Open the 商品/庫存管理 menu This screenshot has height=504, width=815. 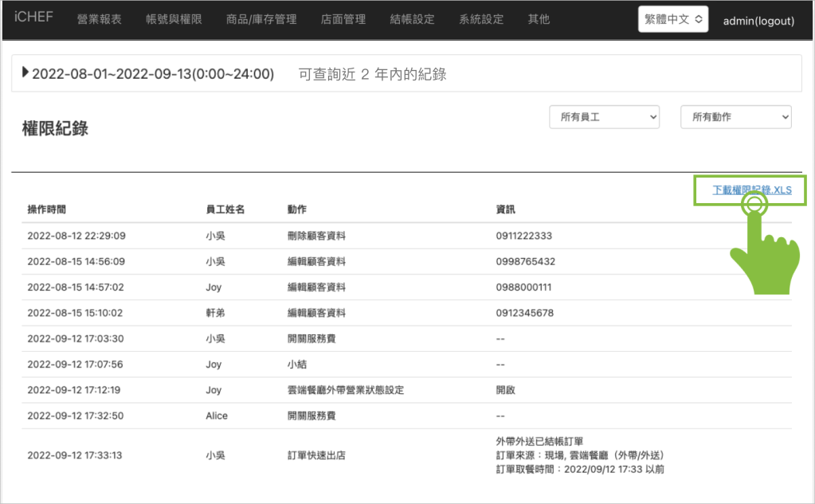click(x=261, y=19)
